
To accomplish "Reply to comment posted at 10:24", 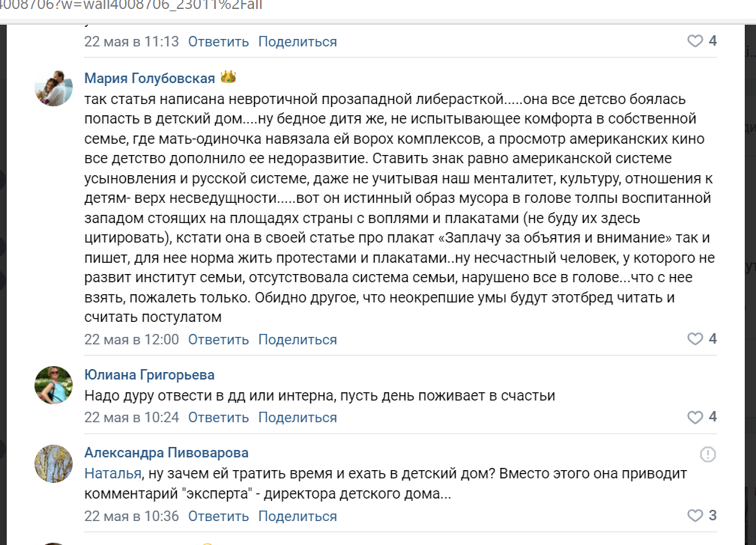I will point(219,417).
